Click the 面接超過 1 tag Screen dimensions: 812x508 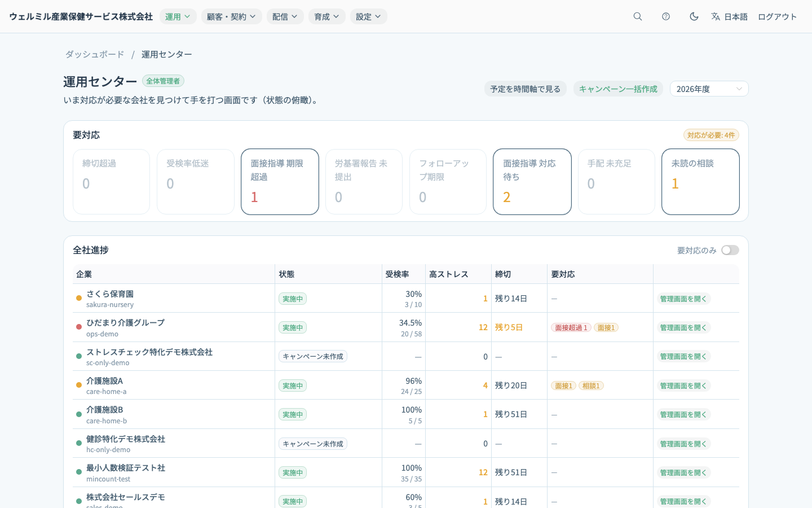[x=571, y=327]
